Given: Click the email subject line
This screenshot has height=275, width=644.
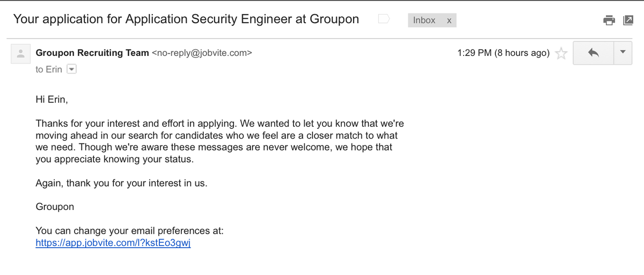Looking at the screenshot, I should click(186, 19).
